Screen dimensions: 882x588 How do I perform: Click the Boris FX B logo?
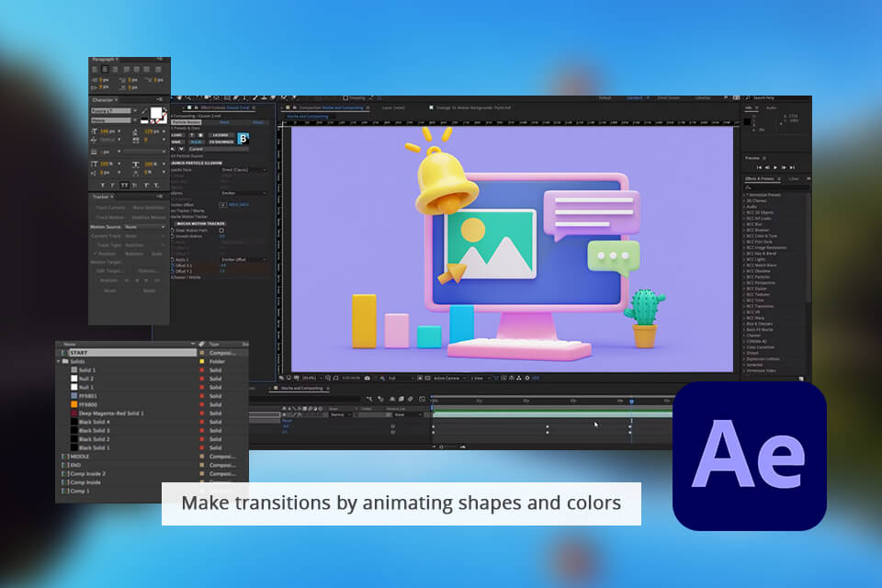tap(243, 139)
